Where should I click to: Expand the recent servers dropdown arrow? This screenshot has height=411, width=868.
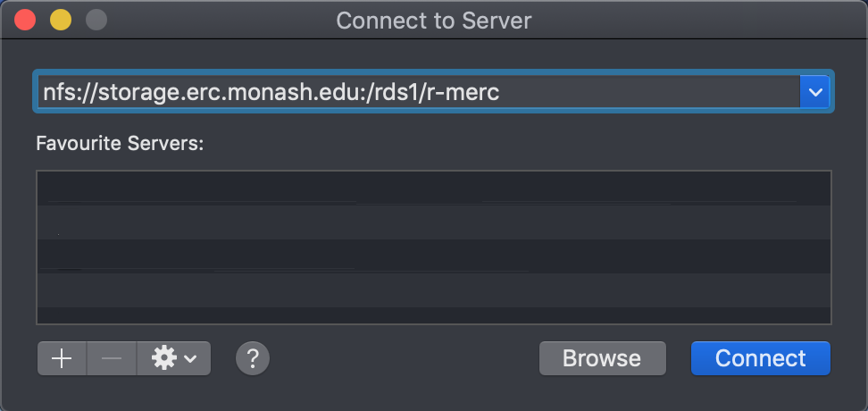[814, 91]
